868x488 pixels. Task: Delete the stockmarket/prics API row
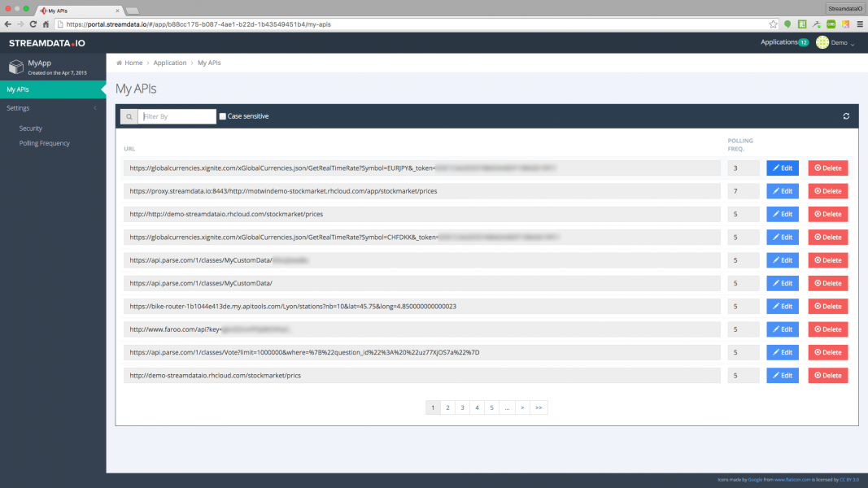pyautogui.click(x=828, y=376)
